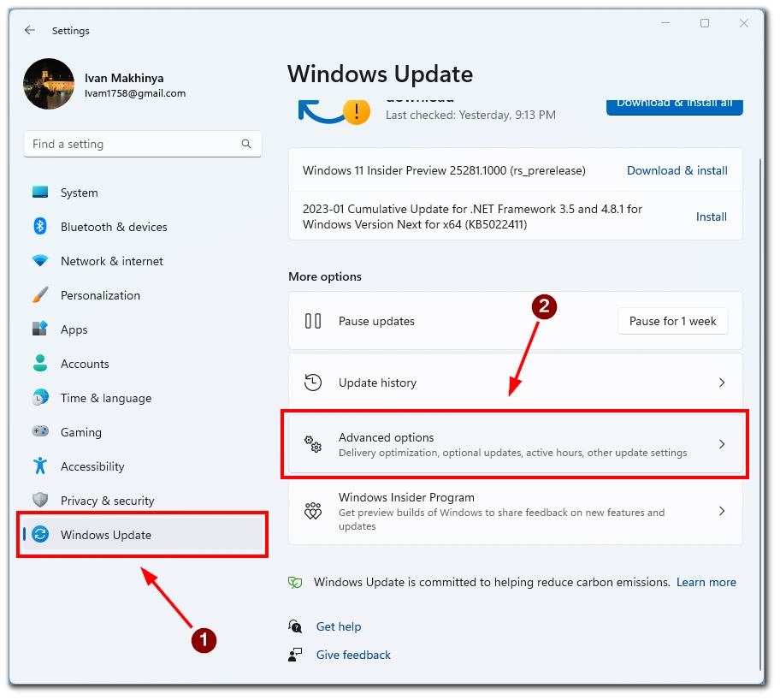Click the Pause updates icon

point(313,321)
